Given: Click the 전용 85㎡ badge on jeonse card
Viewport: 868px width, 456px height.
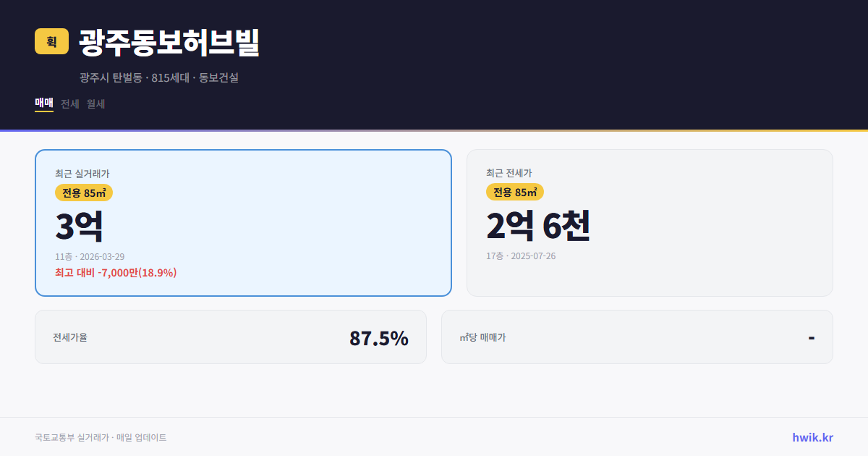Looking at the screenshot, I should tap(515, 193).
